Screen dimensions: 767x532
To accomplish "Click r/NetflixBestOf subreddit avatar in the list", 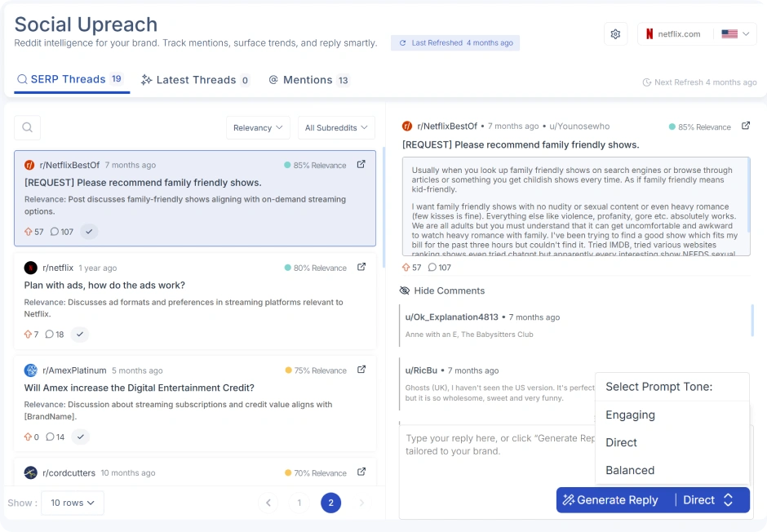I will pyautogui.click(x=29, y=166).
